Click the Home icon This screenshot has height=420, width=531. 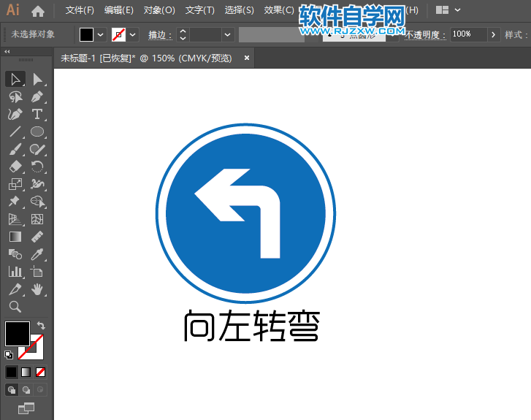click(x=38, y=10)
